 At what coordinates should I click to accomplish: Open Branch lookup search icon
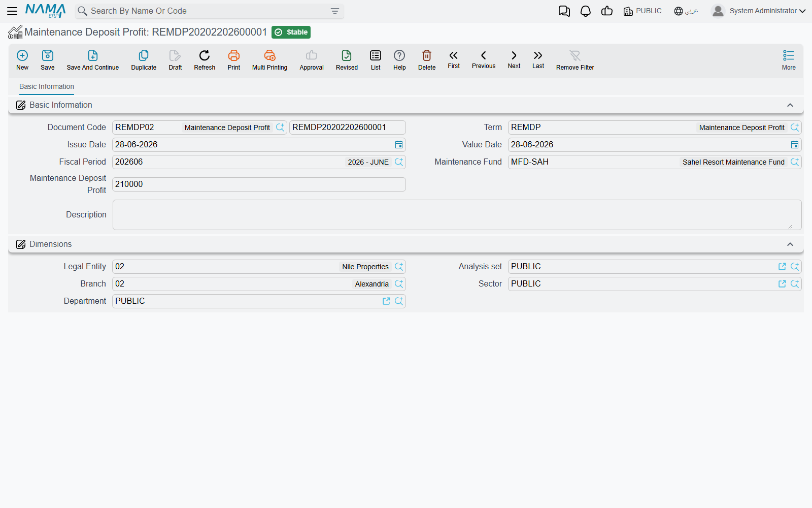(x=399, y=284)
